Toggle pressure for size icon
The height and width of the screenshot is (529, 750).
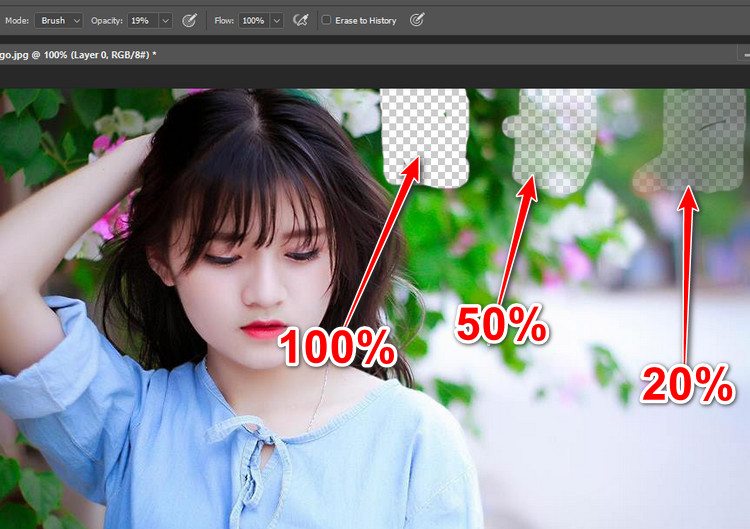point(417,20)
